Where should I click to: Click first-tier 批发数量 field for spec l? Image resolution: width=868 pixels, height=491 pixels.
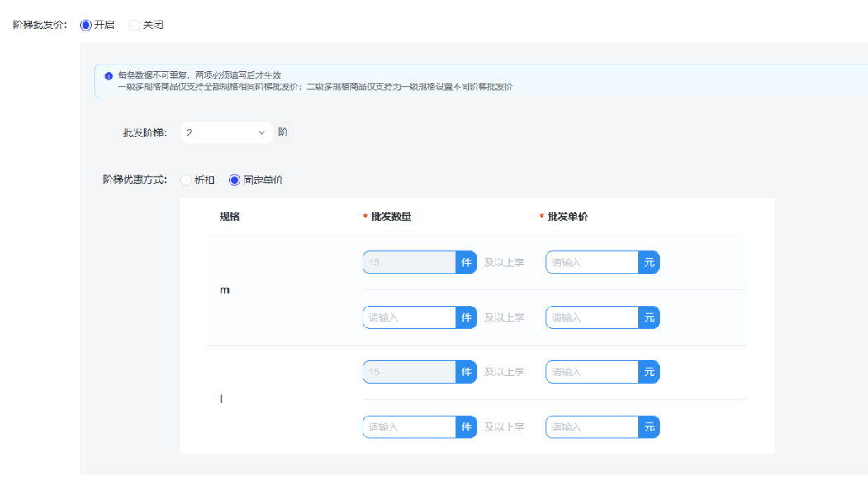tap(410, 372)
